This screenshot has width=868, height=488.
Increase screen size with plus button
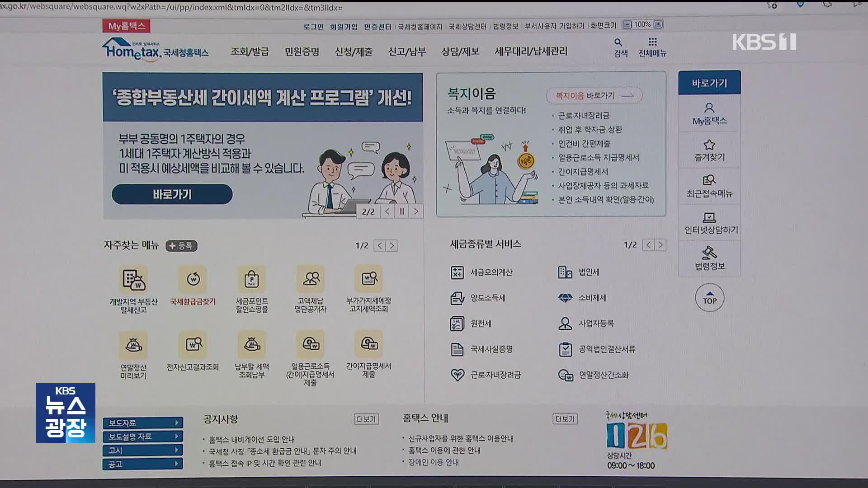click(658, 24)
